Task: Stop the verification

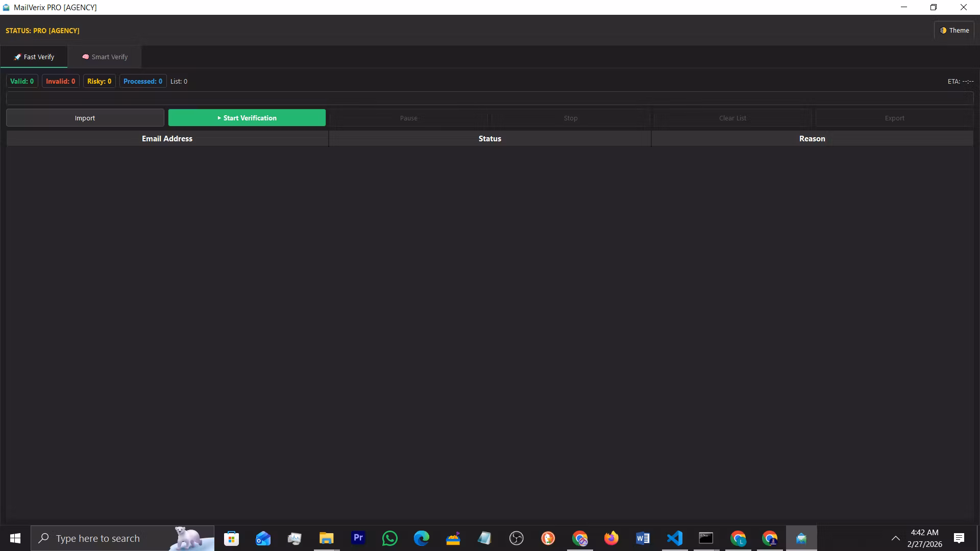Action: click(x=571, y=118)
